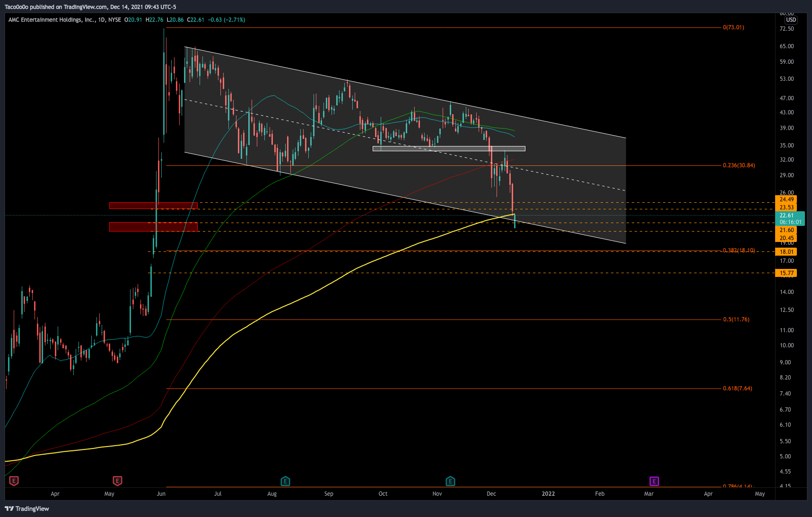
Task: Click the 0(73.01) Fibonacci level label
Action: 733,27
